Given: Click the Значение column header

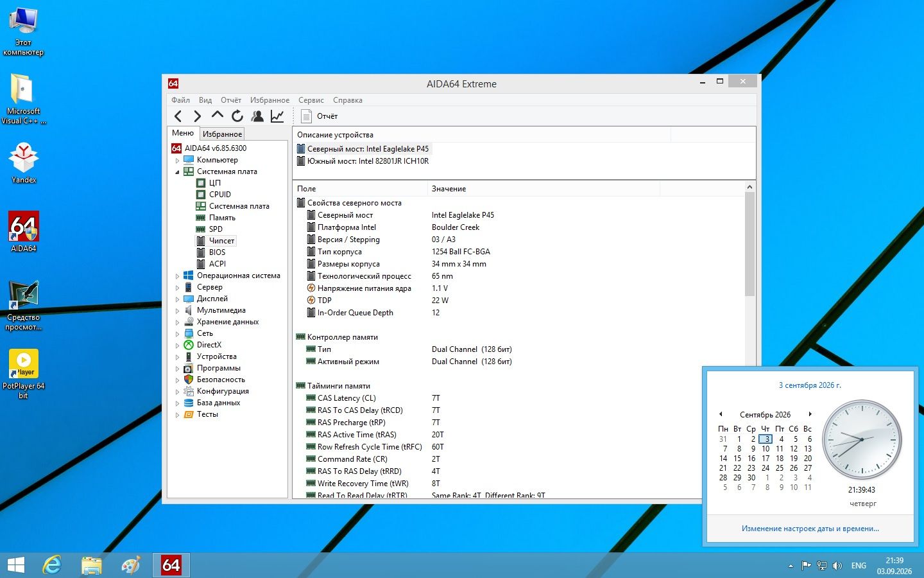Looking at the screenshot, I should point(543,189).
